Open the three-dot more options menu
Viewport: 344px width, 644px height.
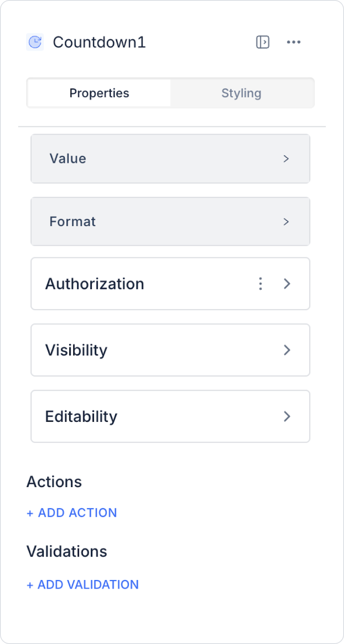click(x=294, y=42)
